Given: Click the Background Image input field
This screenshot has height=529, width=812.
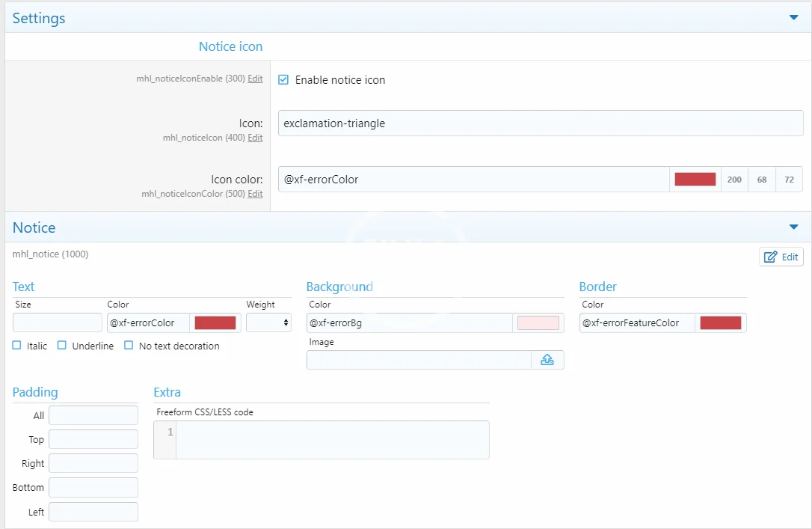Looking at the screenshot, I should (x=419, y=360).
